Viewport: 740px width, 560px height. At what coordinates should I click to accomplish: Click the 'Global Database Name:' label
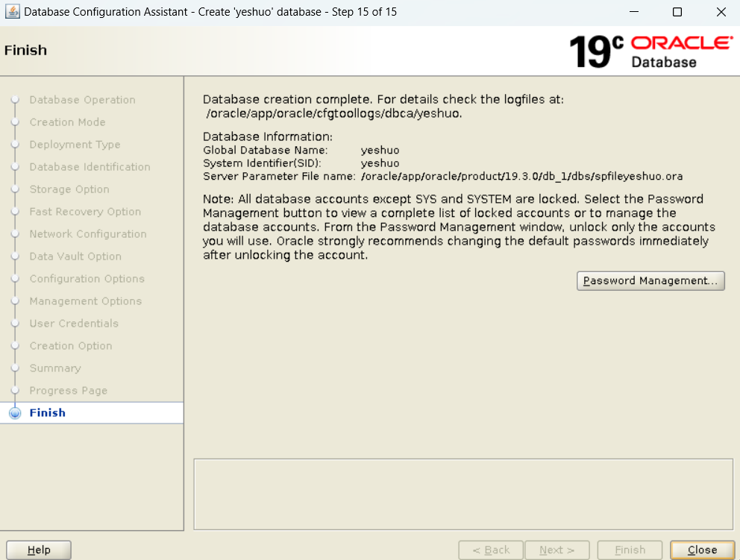pyautogui.click(x=266, y=150)
